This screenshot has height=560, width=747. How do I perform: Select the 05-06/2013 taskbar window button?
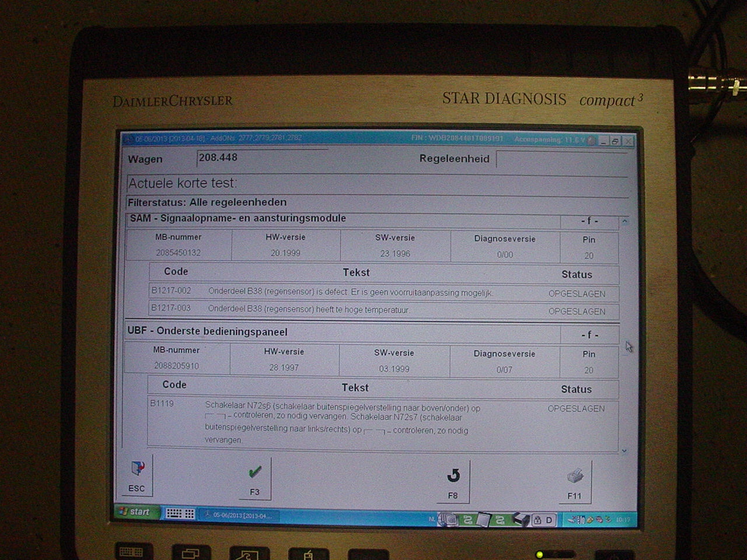[239, 515]
